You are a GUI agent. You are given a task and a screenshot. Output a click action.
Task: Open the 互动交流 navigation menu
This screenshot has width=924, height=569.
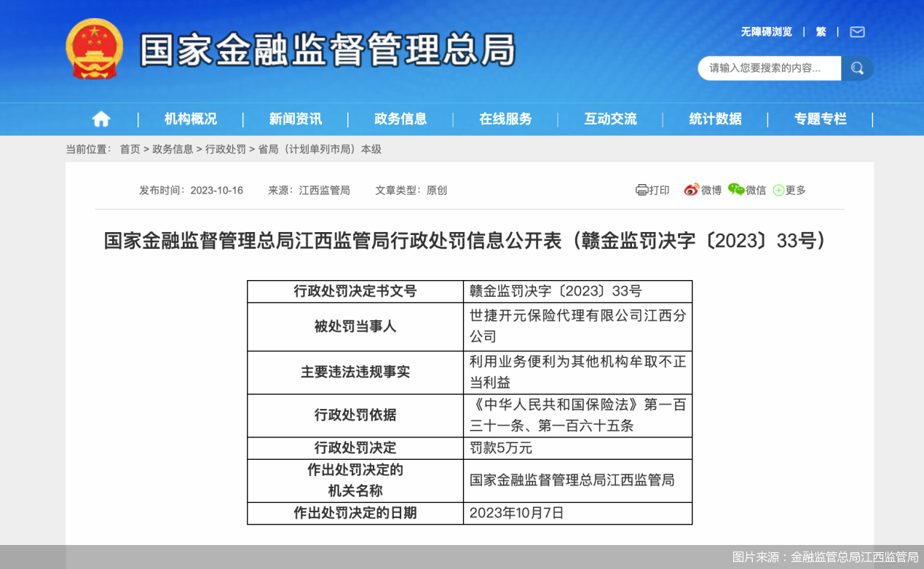(610, 119)
